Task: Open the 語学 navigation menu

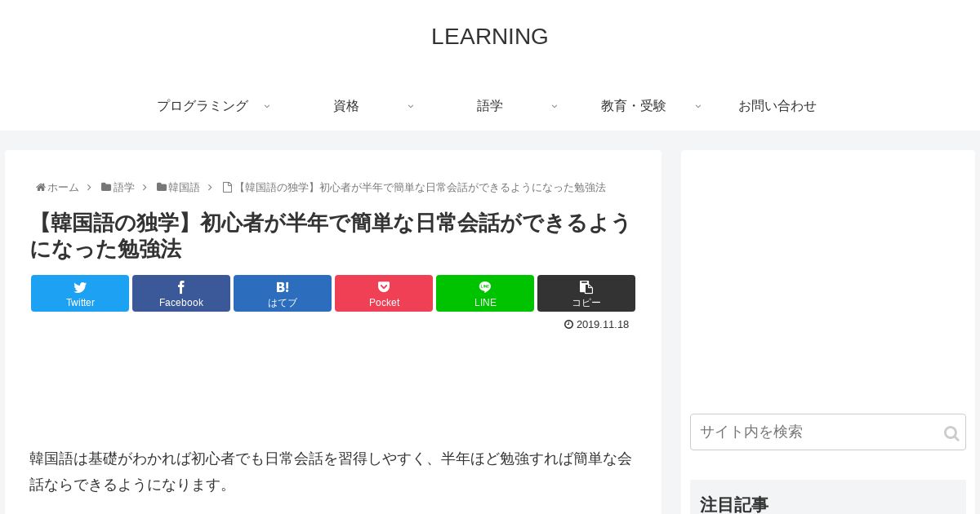Action: pos(490,106)
